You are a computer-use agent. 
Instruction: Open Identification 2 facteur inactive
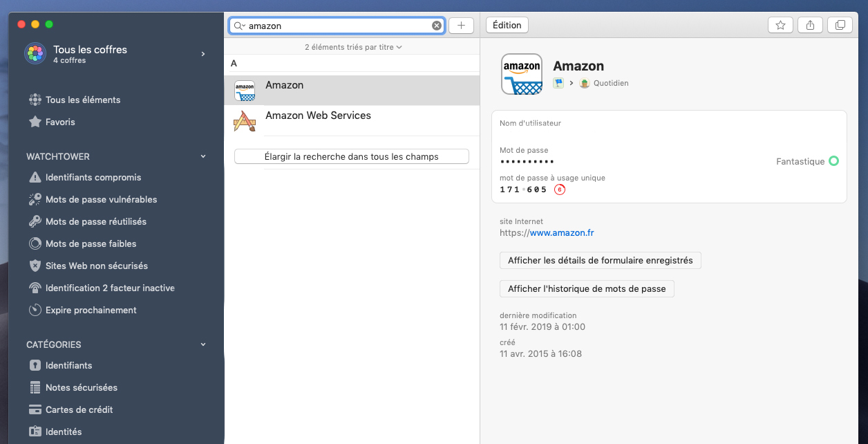pos(110,288)
